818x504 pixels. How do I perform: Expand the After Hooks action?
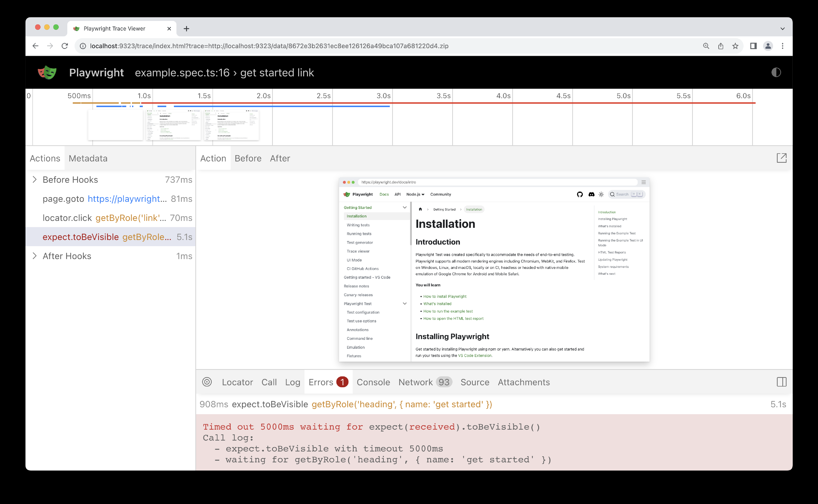click(34, 256)
